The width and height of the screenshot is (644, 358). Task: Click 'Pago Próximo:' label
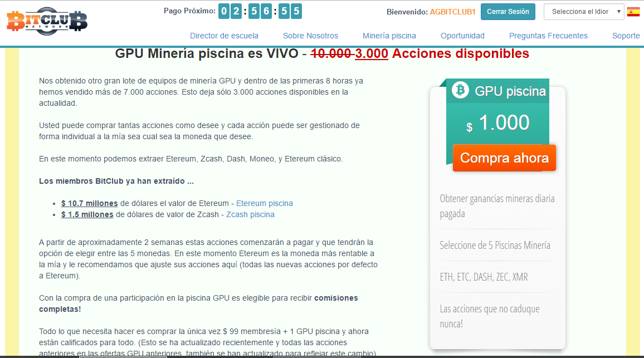tap(190, 11)
